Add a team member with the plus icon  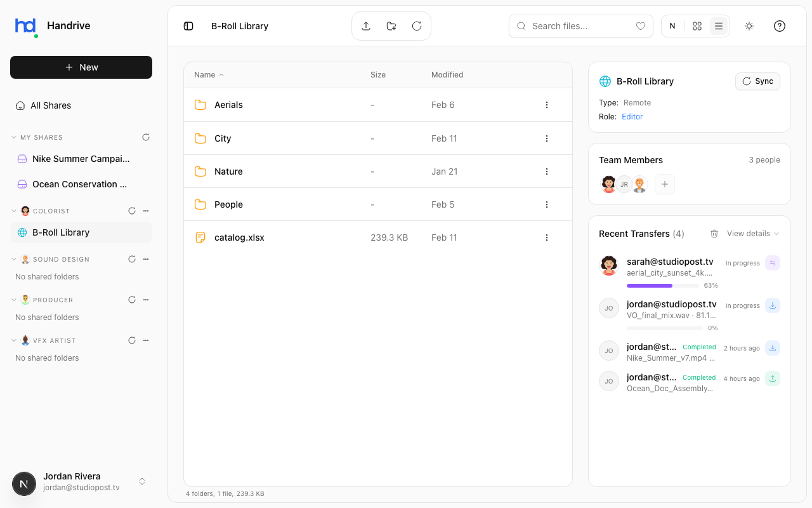pyautogui.click(x=664, y=184)
